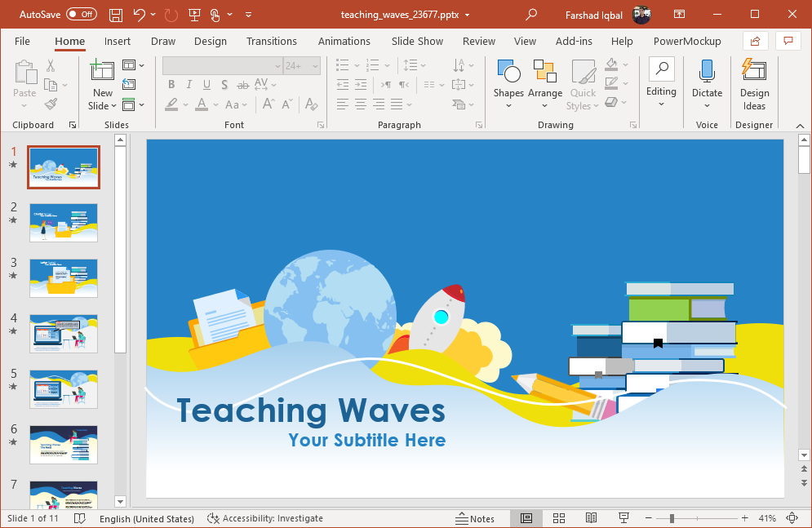Viewport: 812px width, 528px height.
Task: Click the Dictate microphone icon
Action: click(x=707, y=72)
